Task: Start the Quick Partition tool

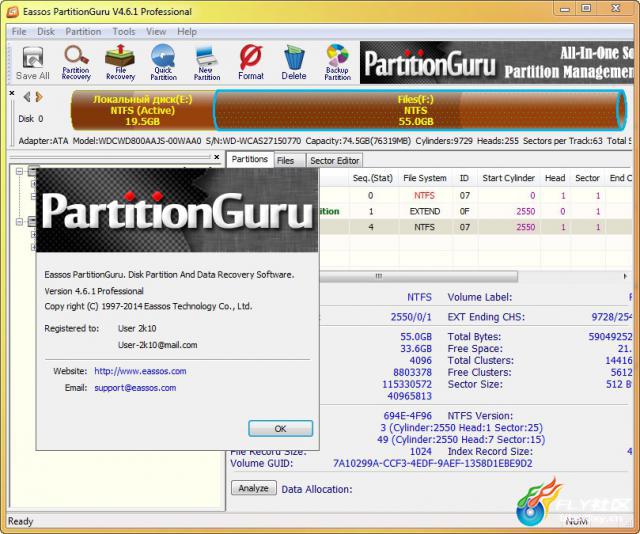Action: [163, 62]
